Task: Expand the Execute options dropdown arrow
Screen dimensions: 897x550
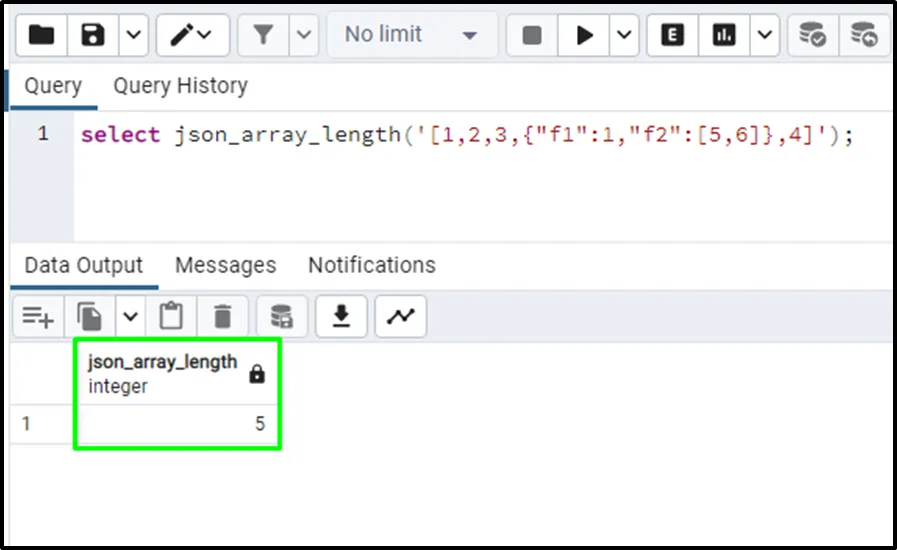Action: click(624, 35)
